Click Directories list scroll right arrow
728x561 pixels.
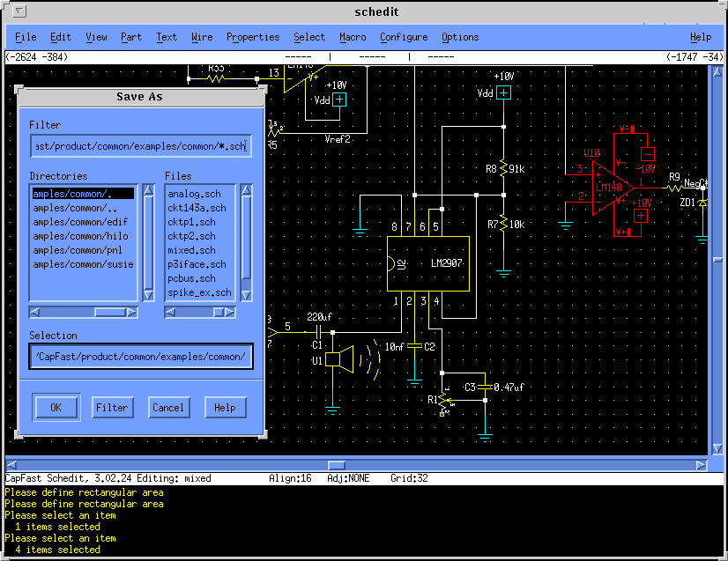tap(132, 313)
